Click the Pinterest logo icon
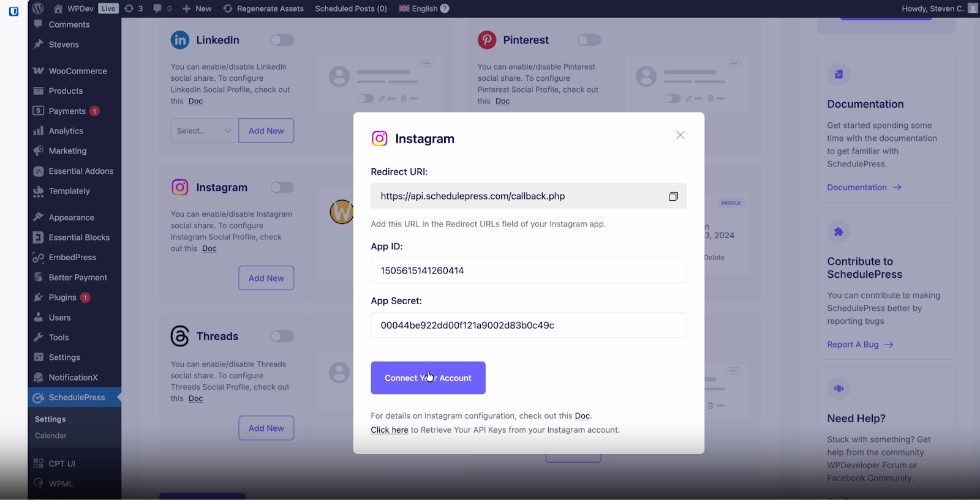Screen dimensions: 980x500 [x=487, y=40]
